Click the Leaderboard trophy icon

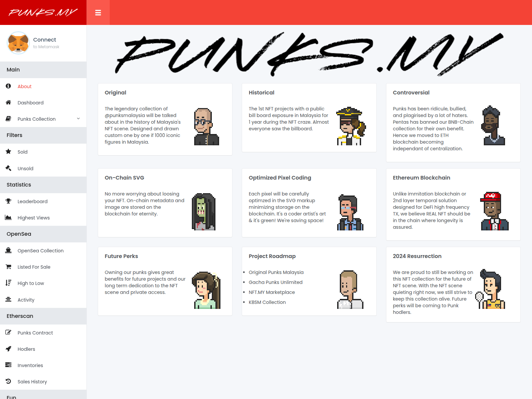[x=8, y=201]
